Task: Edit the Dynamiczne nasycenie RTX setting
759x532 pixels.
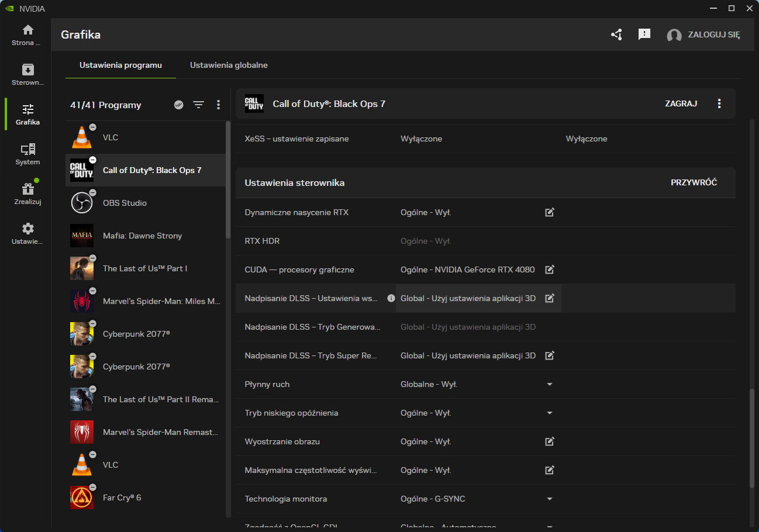Action: 549,212
